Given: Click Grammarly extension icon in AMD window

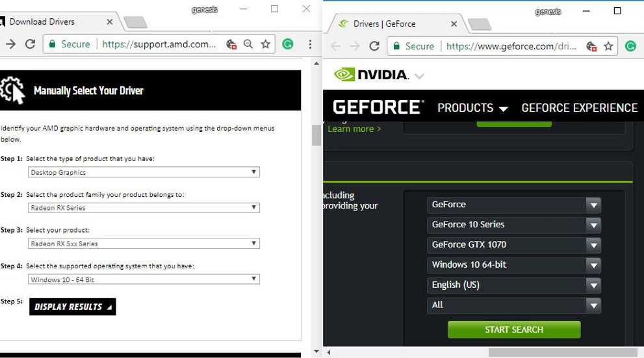Looking at the screenshot, I should tap(287, 44).
